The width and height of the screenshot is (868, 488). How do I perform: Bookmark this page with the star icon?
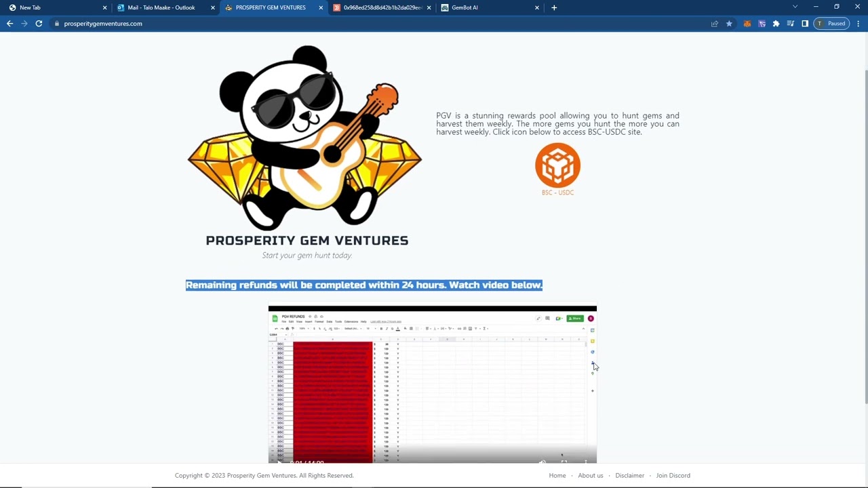point(729,24)
